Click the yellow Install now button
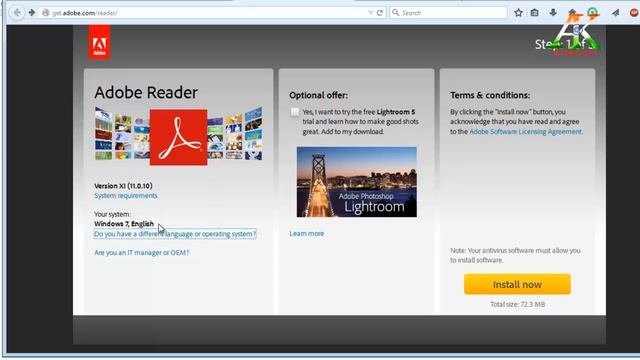This screenshot has height=360, width=640. click(517, 284)
